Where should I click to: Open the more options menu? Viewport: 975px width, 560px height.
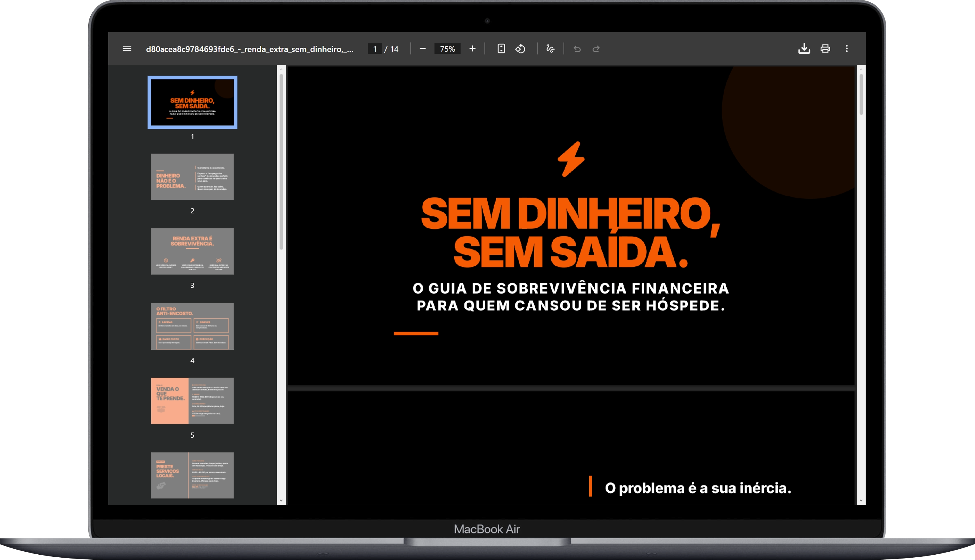(x=847, y=48)
